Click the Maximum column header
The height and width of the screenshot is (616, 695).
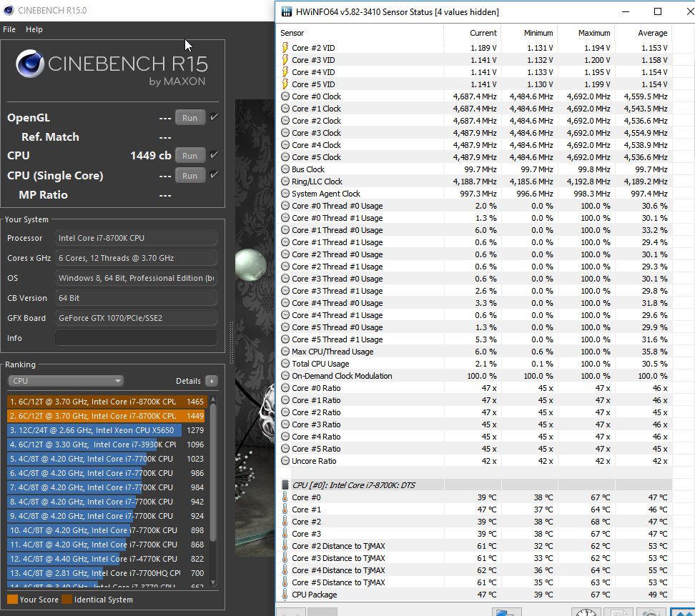click(586, 33)
